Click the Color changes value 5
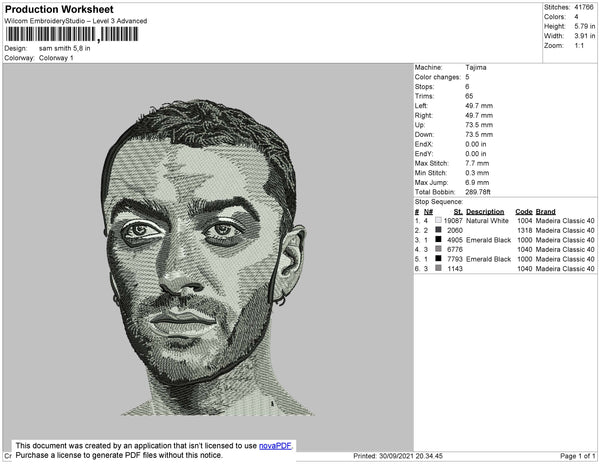The image size is (600, 464). click(x=467, y=77)
